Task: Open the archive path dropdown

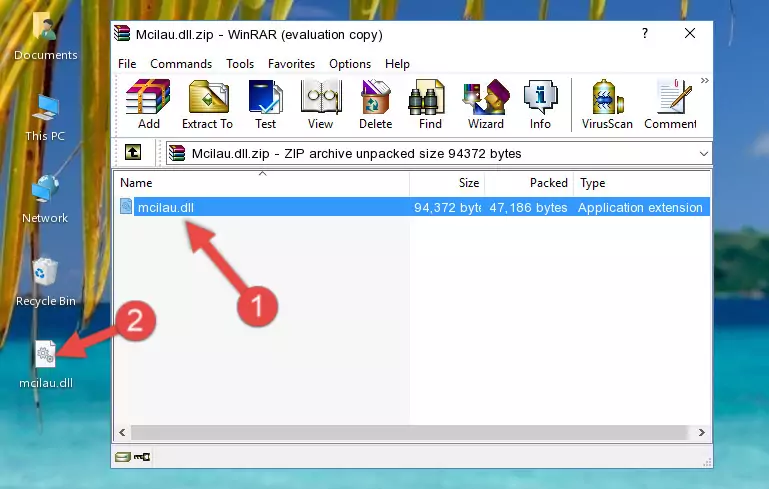Action: [704, 154]
